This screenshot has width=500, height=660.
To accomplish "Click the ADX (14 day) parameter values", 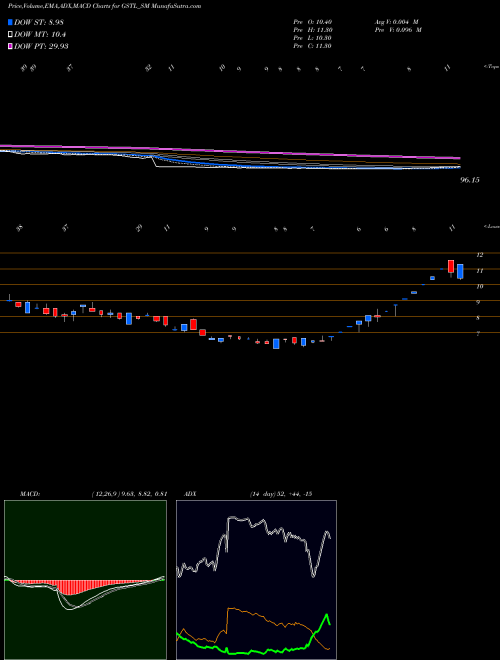I will (281, 494).
